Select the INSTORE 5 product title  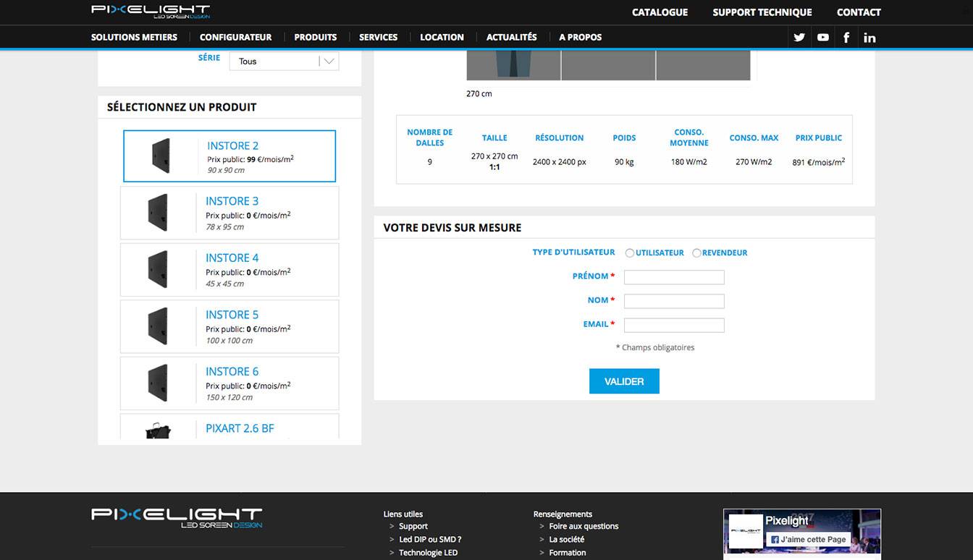pyautogui.click(x=232, y=315)
